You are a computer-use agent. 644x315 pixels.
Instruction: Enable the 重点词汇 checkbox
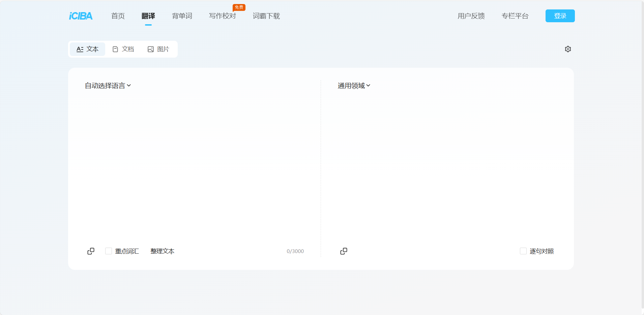[109, 251]
